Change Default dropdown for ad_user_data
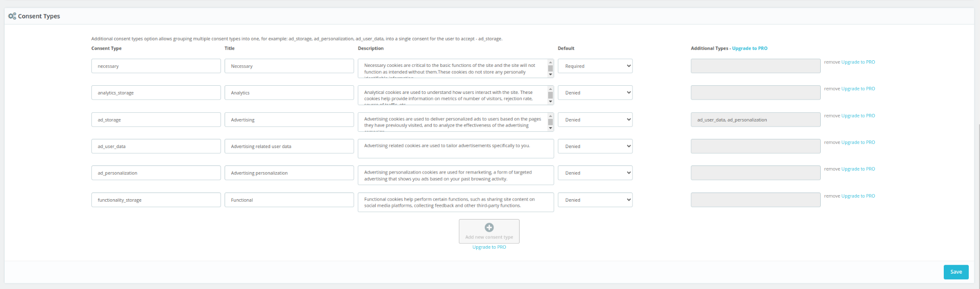The width and height of the screenshot is (980, 289). point(595,147)
